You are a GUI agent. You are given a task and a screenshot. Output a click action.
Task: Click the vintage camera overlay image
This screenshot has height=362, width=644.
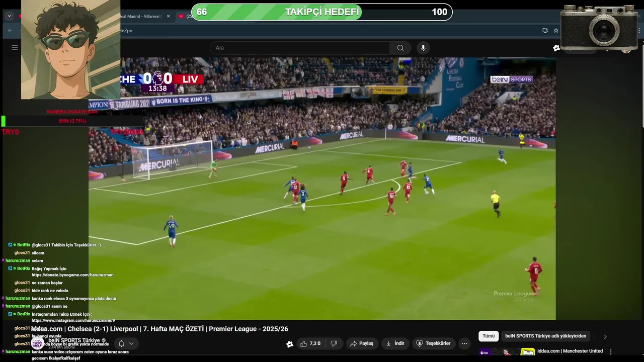click(599, 28)
